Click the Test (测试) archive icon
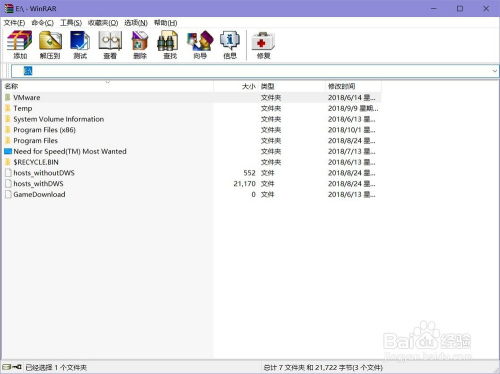500x374 pixels. coord(80,45)
